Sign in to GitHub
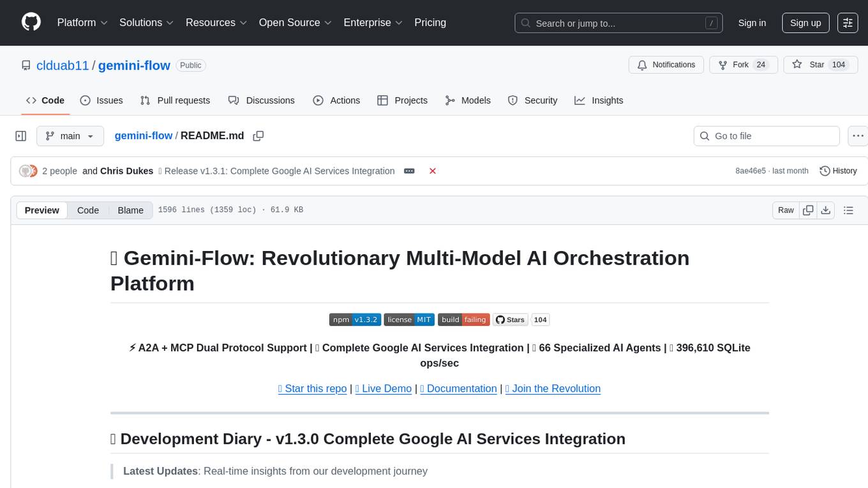This screenshot has height=488, width=868. coord(752,23)
